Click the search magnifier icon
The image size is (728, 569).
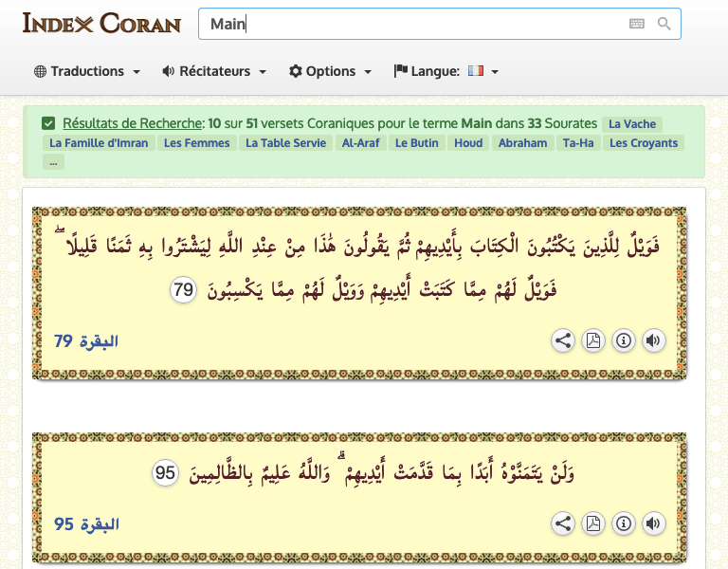[x=664, y=24]
